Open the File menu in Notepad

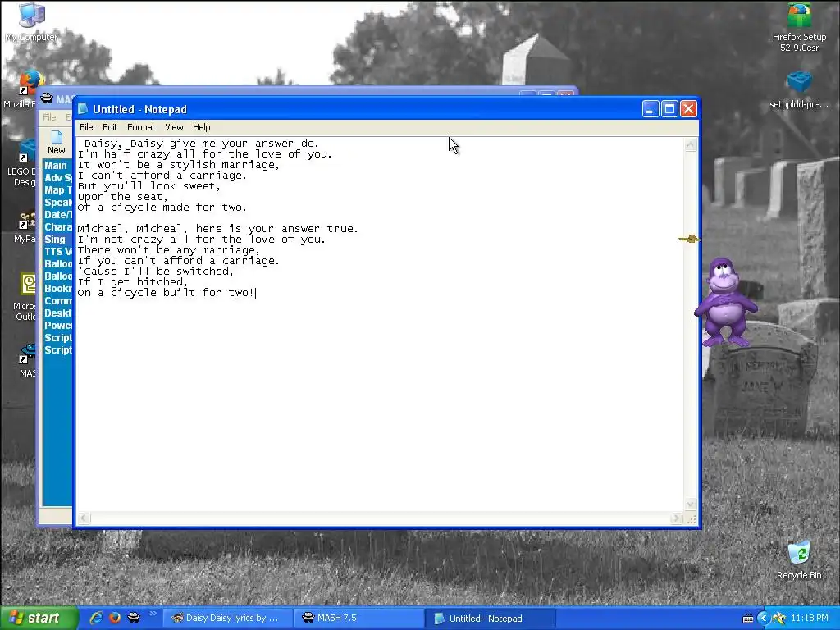point(85,127)
